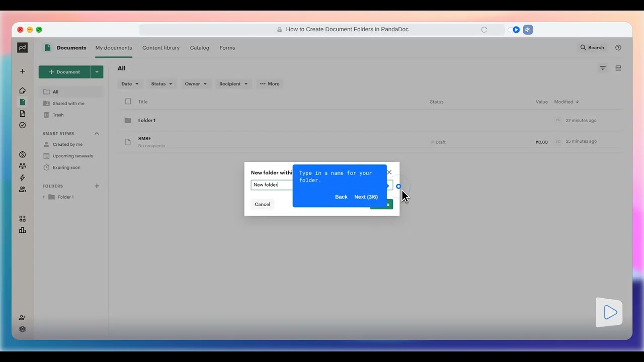Collapse the SMART VIEWS section chevron
The width and height of the screenshot is (644, 362).
97,134
